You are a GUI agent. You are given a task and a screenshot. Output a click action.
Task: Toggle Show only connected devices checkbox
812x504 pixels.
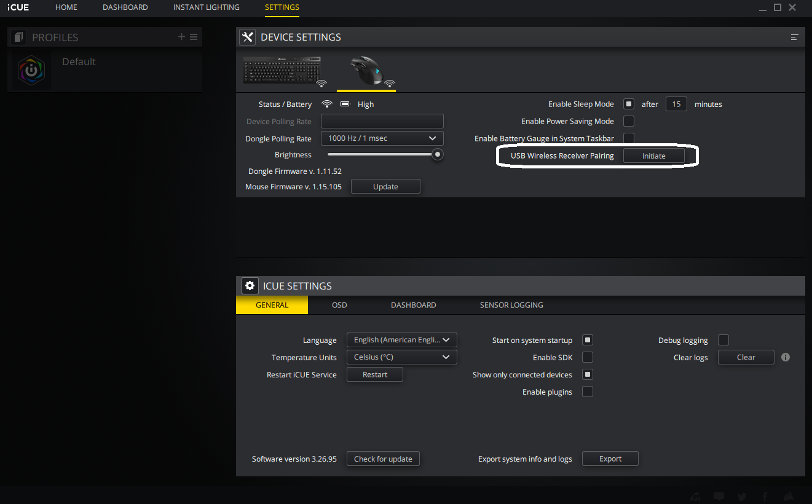click(x=588, y=374)
